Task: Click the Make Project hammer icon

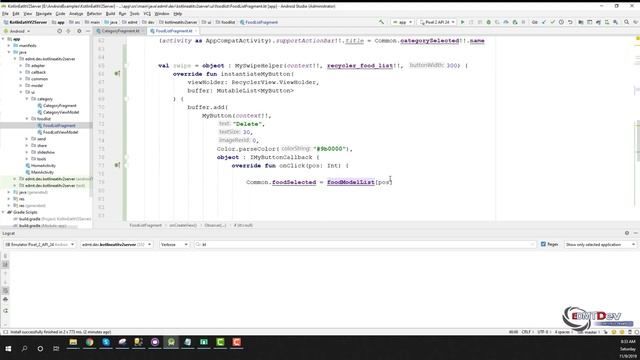Action: point(381,22)
